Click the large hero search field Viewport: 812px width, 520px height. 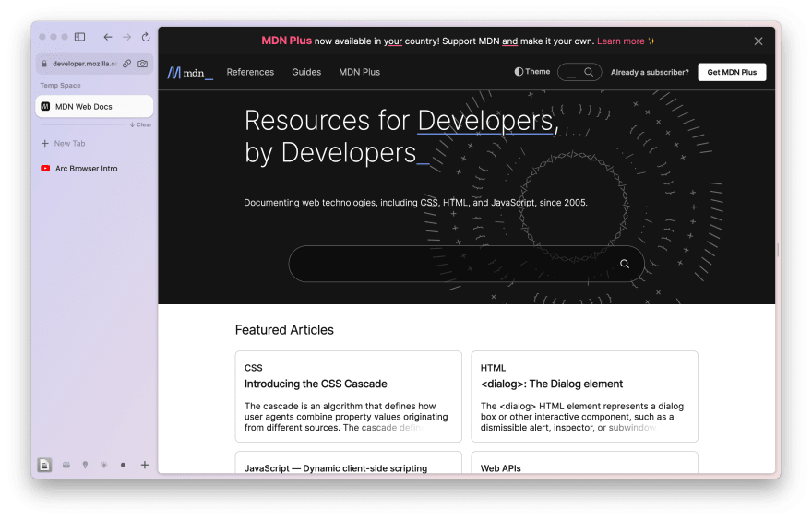[466, 264]
